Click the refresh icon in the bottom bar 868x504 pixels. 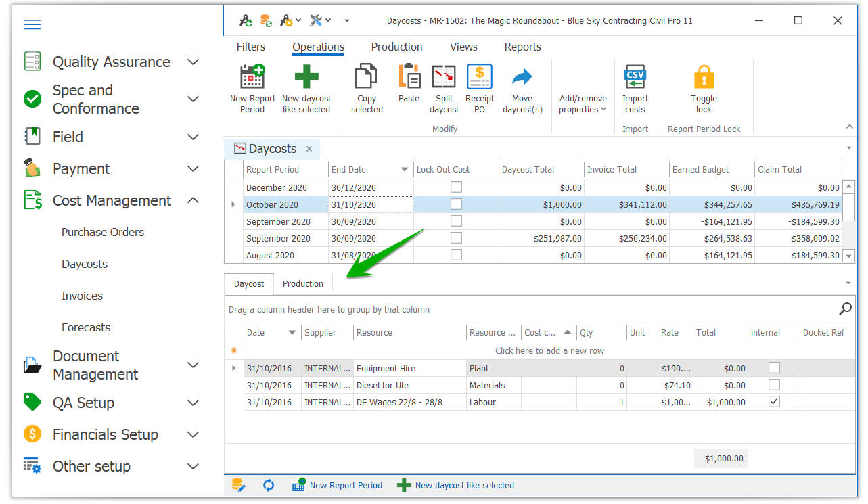pyautogui.click(x=269, y=485)
